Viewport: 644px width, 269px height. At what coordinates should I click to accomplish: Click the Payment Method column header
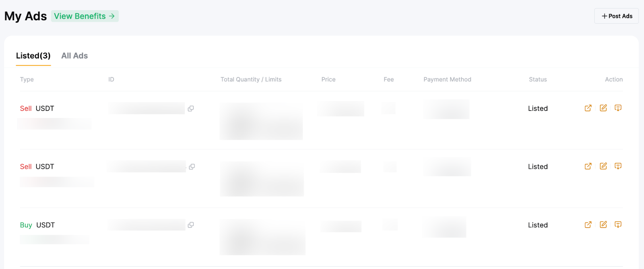pyautogui.click(x=447, y=79)
